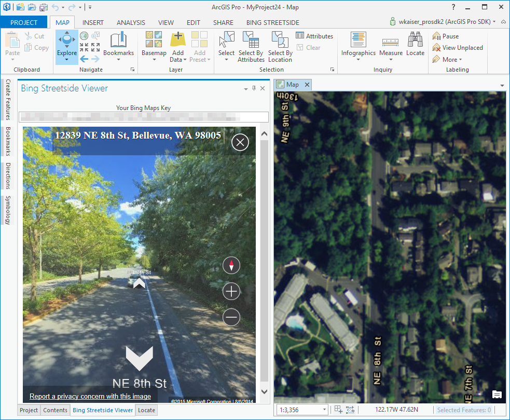Screen dimensions: 510x420
Task: Switch to the EDIT ribbon tab
Action: 193,22
